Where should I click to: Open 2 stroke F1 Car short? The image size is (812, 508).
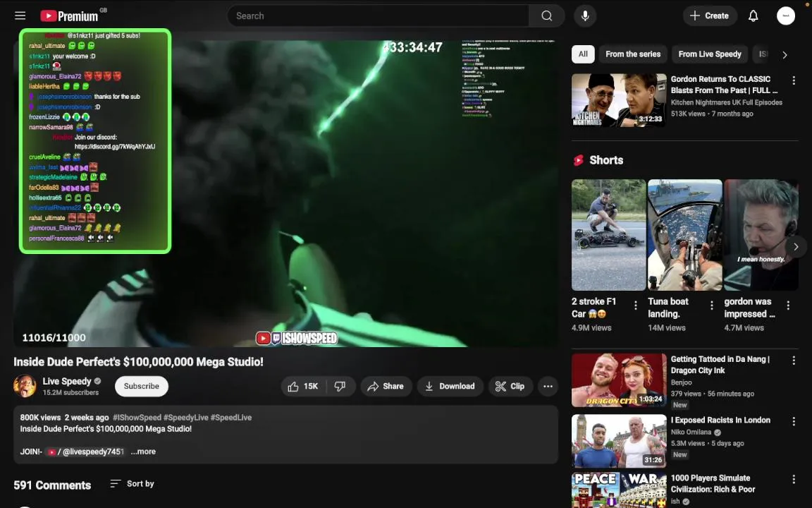[x=608, y=235]
